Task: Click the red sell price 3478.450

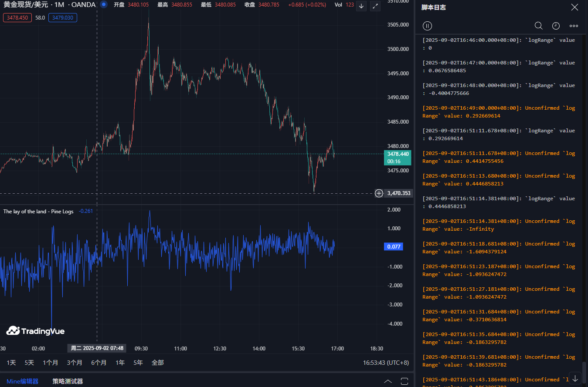Action: click(17, 18)
